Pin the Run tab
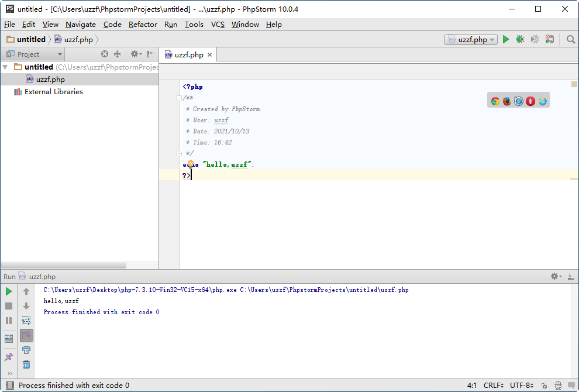579x392 pixels. 9,357
